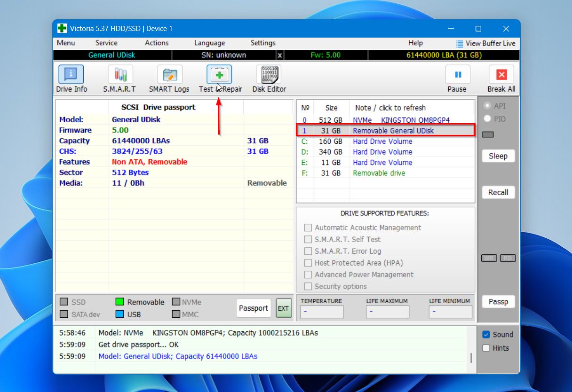Click the Sleep button

[498, 156]
